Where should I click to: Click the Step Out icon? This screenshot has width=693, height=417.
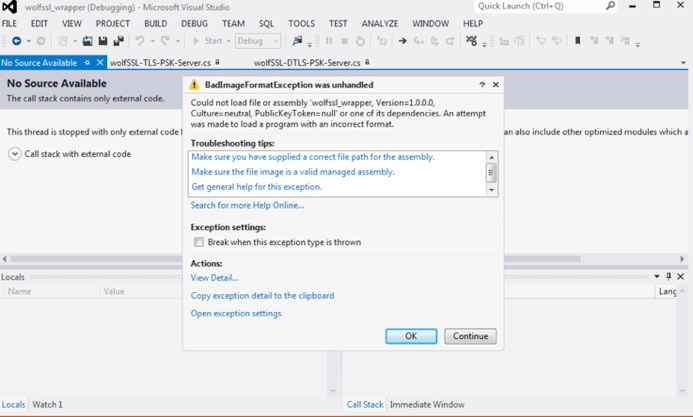tap(450, 41)
